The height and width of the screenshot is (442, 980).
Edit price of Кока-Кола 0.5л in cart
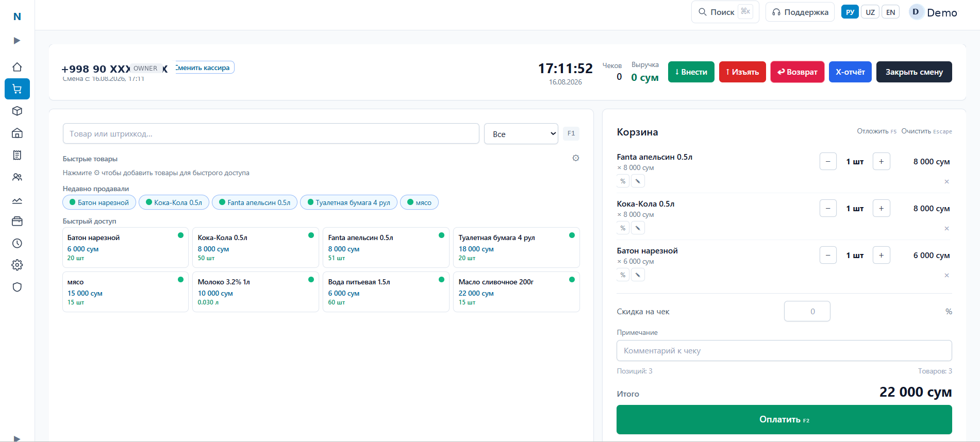click(638, 228)
